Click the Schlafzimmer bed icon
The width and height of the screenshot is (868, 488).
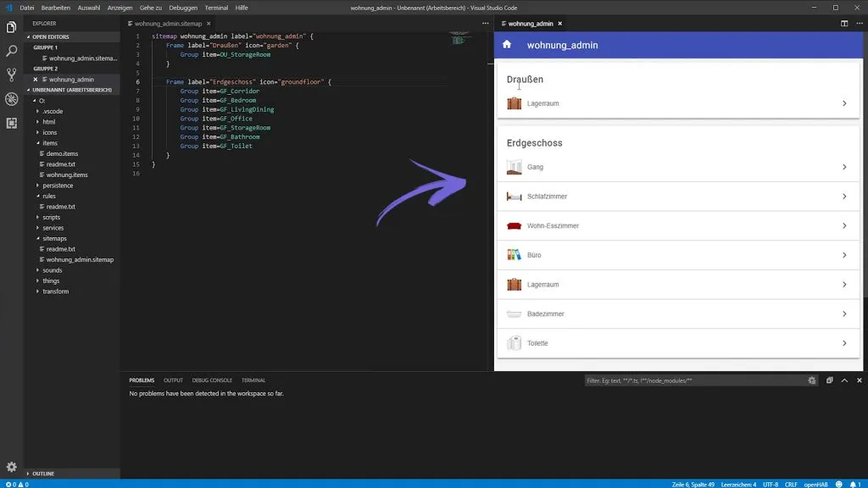(x=514, y=197)
